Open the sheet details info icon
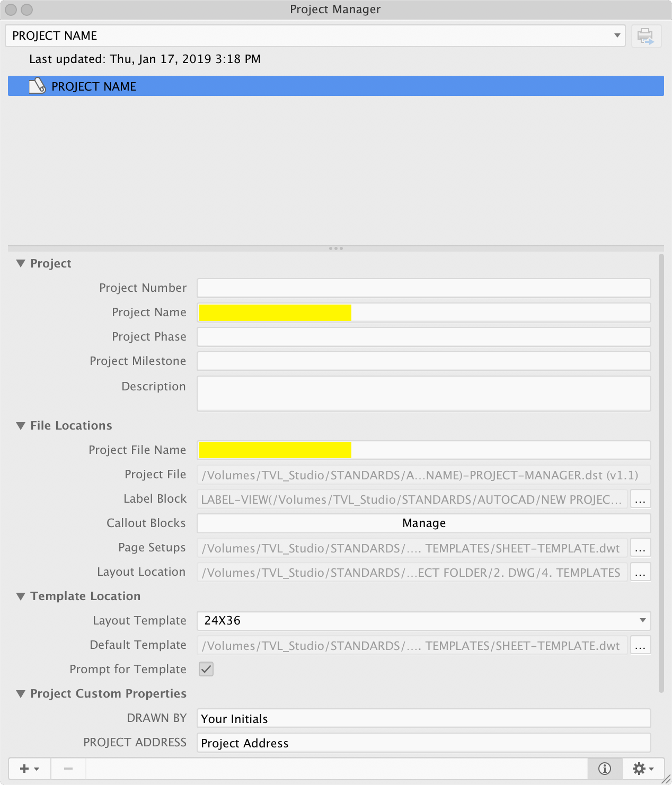 coord(604,768)
